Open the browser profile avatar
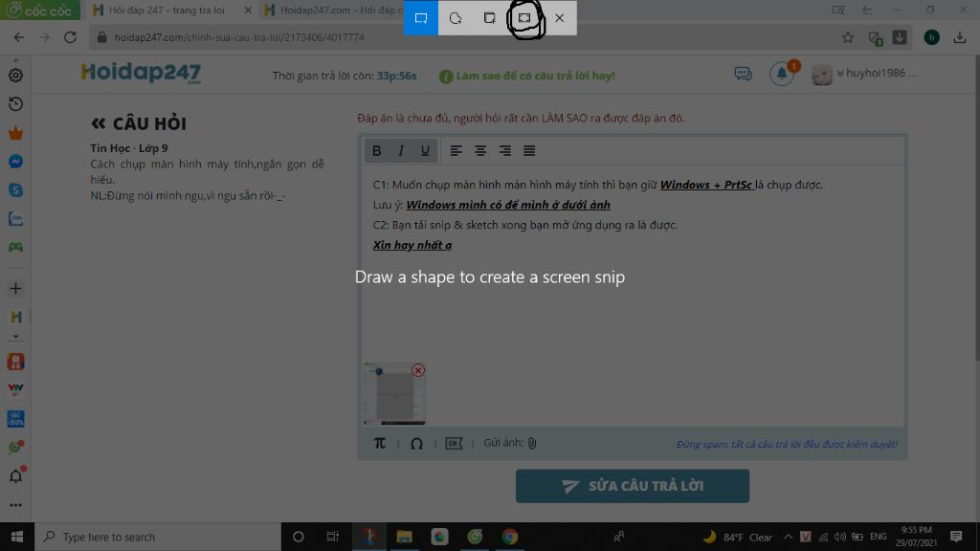Image resolution: width=980 pixels, height=551 pixels. pyautogui.click(x=931, y=37)
